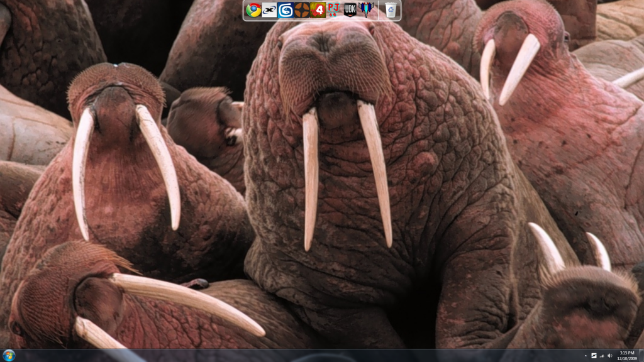644x362 pixels.
Task: Open the Xfire icon in the dock
Action: 269,10
